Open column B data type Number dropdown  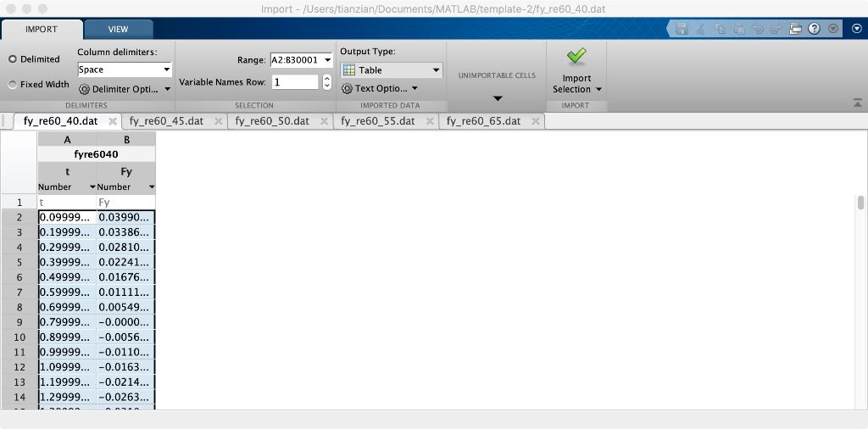pyautogui.click(x=152, y=187)
